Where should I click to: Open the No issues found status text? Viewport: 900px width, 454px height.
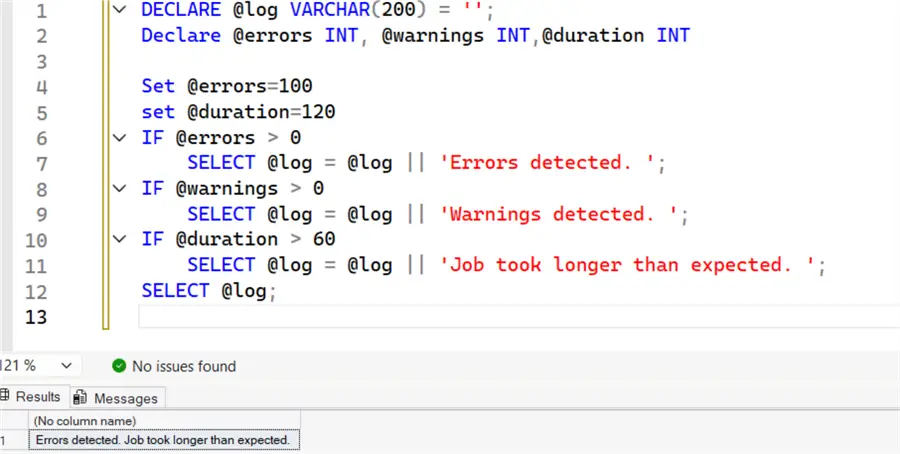[184, 366]
